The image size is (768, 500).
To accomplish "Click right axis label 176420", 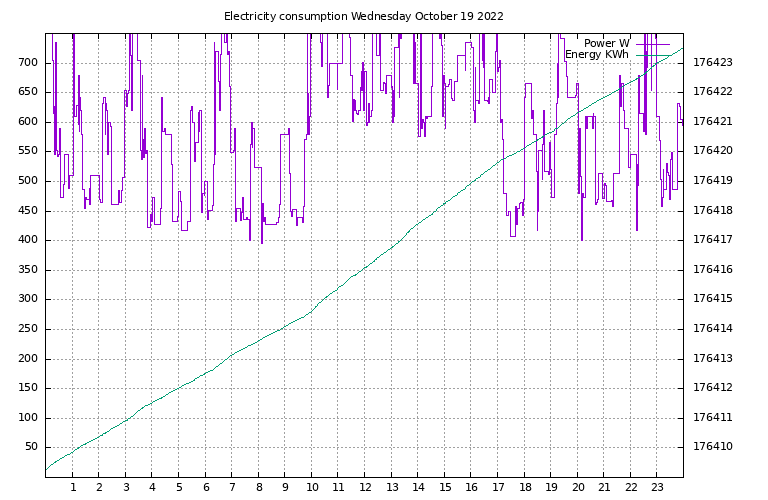I will click(713, 151).
